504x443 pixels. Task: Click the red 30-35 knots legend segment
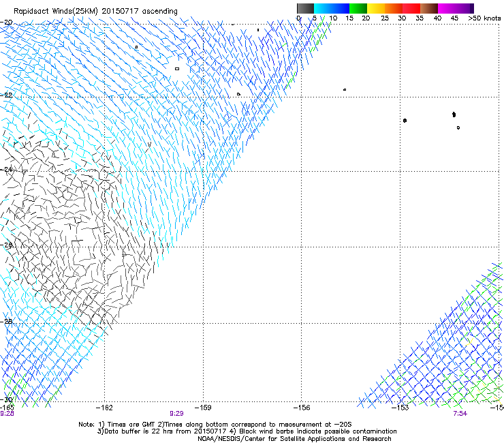(411, 8)
